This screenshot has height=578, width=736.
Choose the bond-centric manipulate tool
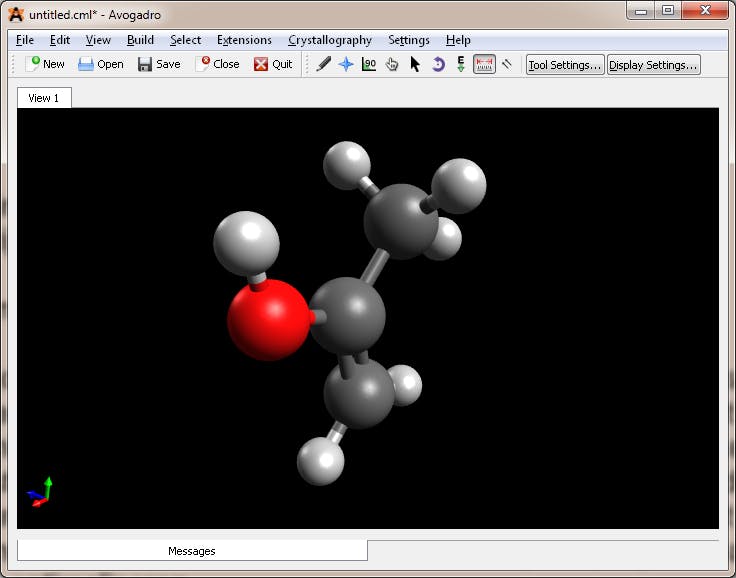(x=369, y=64)
